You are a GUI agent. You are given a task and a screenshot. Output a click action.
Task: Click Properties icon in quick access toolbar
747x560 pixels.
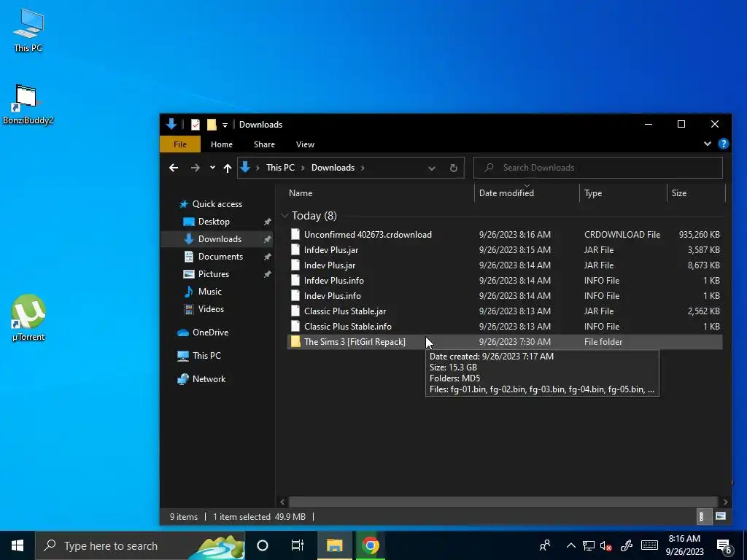(x=196, y=125)
